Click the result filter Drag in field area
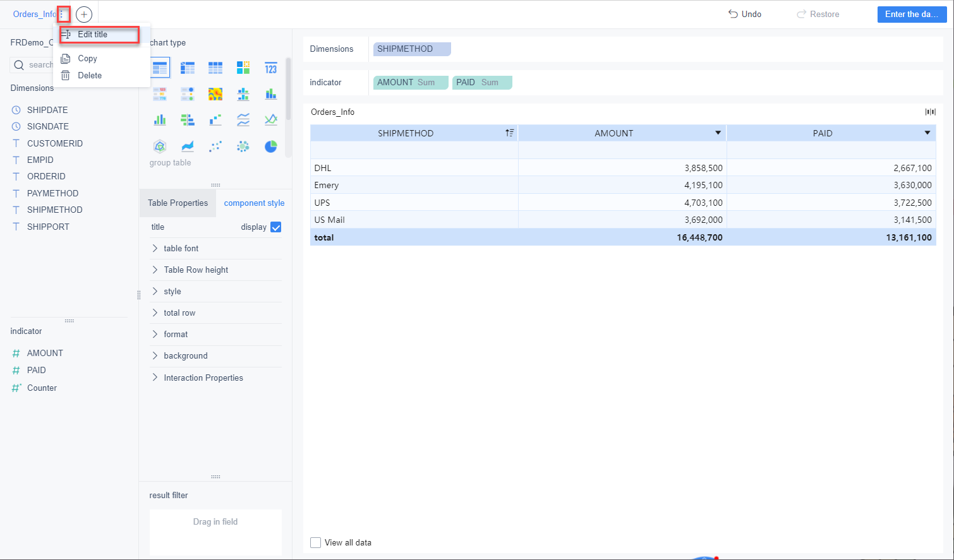This screenshot has height=560, width=954. 215,532
